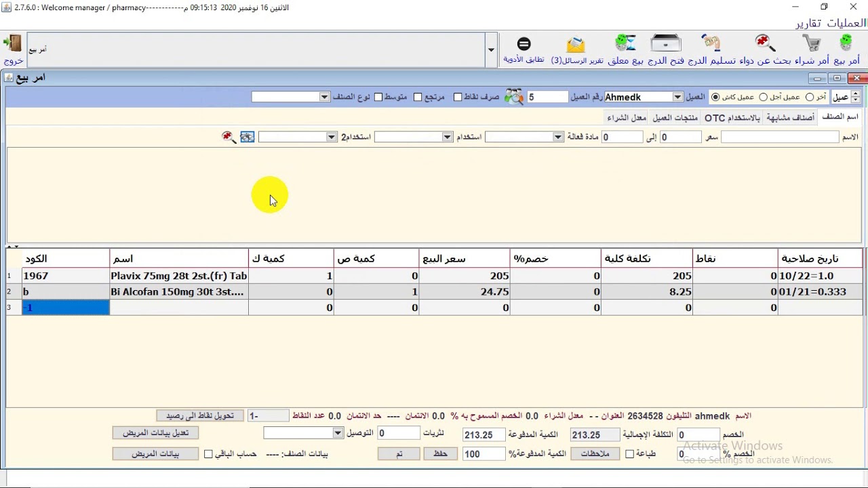Screen dimensions: 868x488
Task: Open the مادة فعالة active ingredient dropdown
Action: [558, 137]
